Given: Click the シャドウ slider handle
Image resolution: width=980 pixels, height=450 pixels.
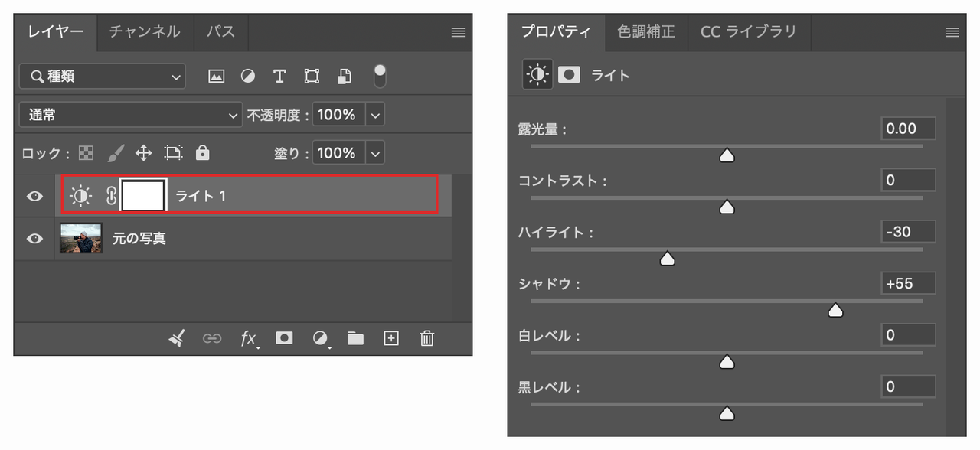Looking at the screenshot, I should pos(836,310).
